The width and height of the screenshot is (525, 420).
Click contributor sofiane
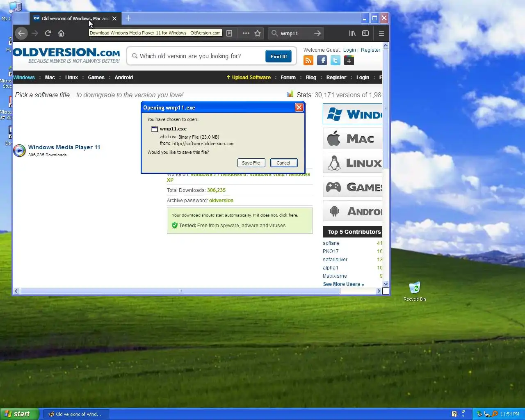(x=331, y=243)
